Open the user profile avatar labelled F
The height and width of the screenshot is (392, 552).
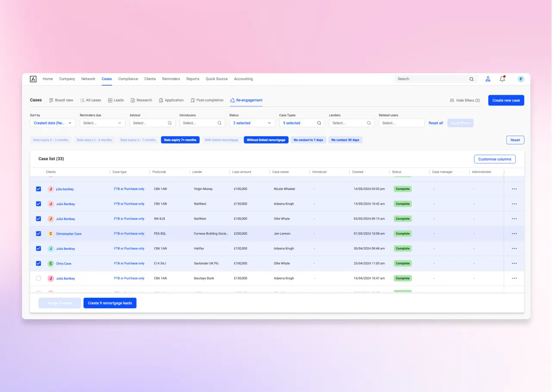[521, 79]
